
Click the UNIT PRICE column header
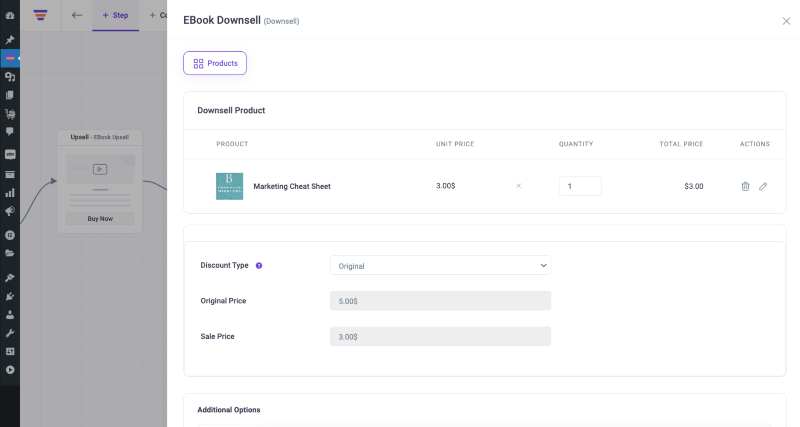coord(455,144)
